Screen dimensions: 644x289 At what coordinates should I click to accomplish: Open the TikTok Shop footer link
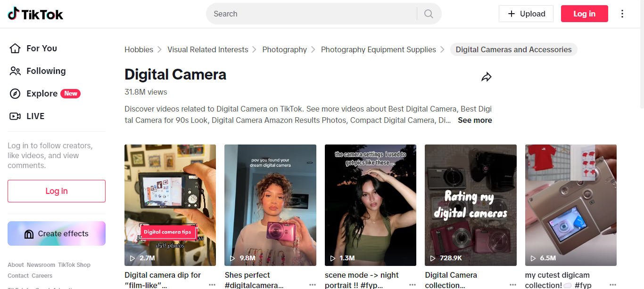tap(74, 265)
